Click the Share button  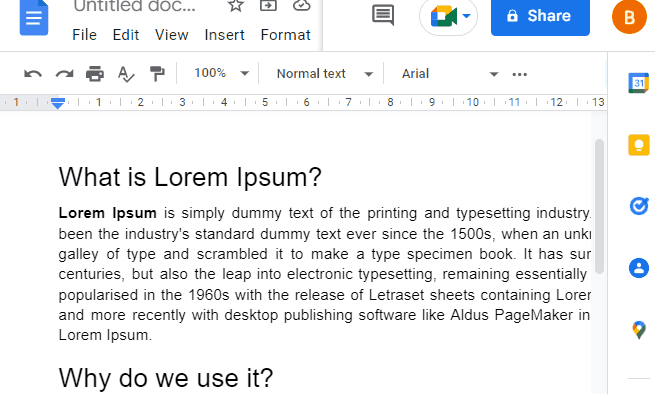[540, 17]
